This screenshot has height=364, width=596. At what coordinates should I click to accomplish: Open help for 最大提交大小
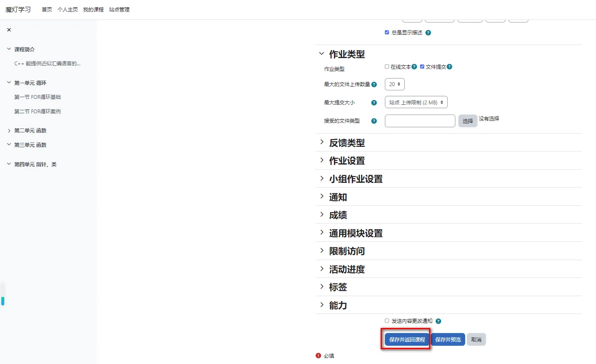(374, 103)
